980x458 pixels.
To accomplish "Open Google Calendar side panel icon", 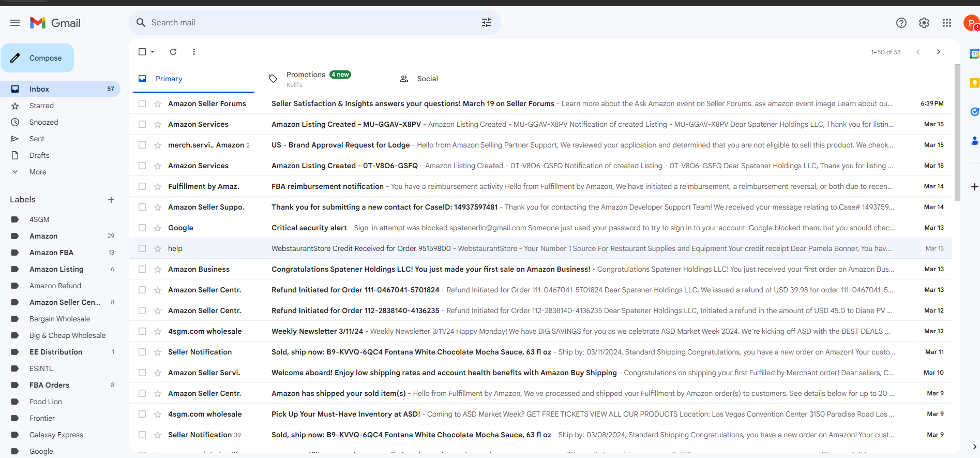I will click(974, 54).
